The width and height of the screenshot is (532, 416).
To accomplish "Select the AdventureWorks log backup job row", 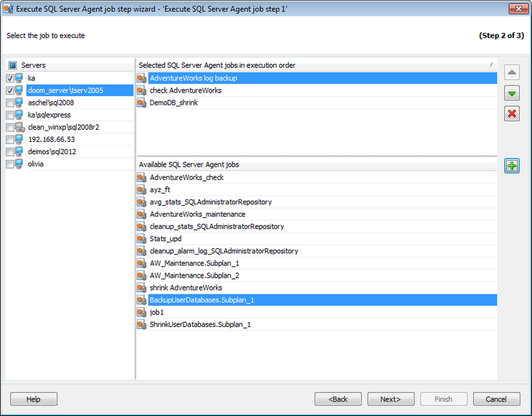I will [x=323, y=78].
